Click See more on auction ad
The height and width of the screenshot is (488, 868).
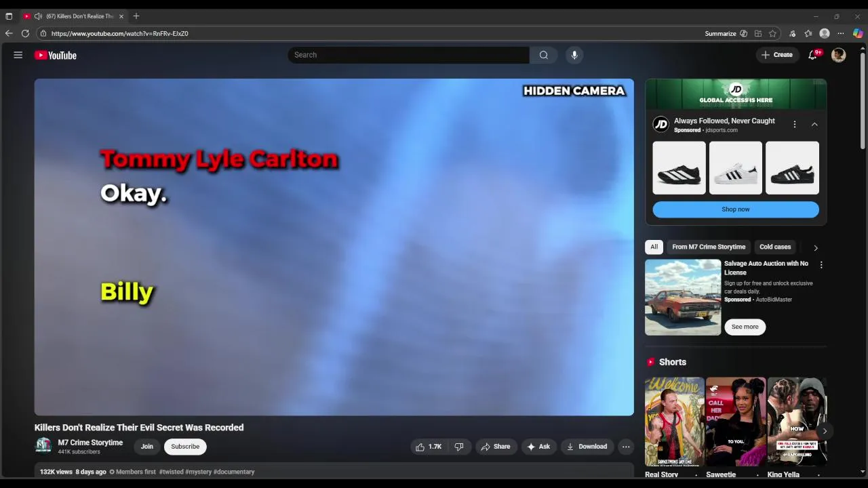[745, 327]
